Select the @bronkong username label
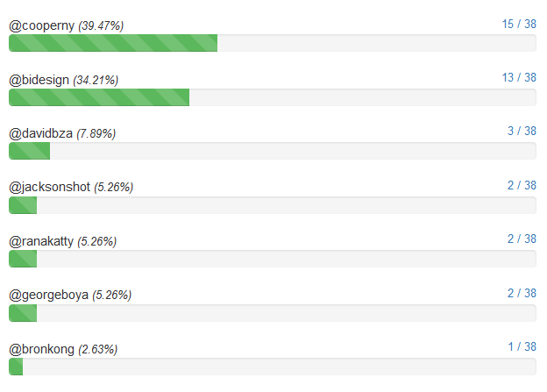Screen dimensions: 547x392 tap(42, 349)
